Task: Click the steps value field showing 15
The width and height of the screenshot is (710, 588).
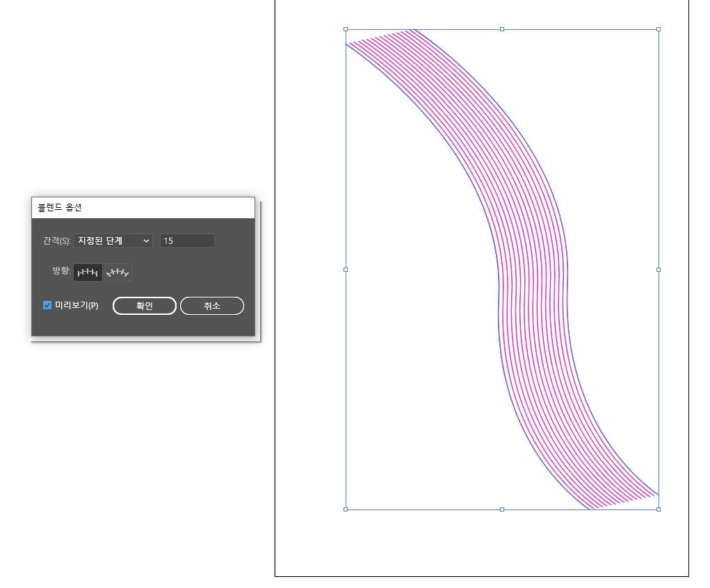Action: pos(187,240)
